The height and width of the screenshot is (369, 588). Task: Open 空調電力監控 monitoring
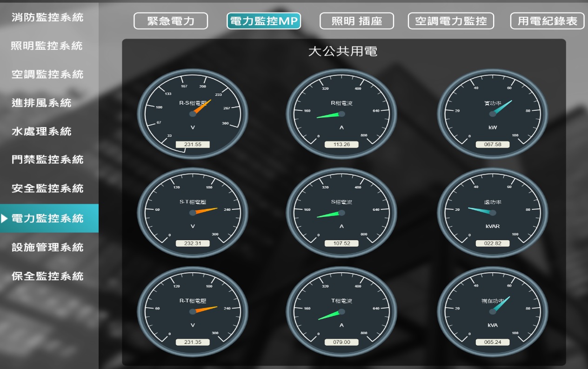tap(451, 20)
